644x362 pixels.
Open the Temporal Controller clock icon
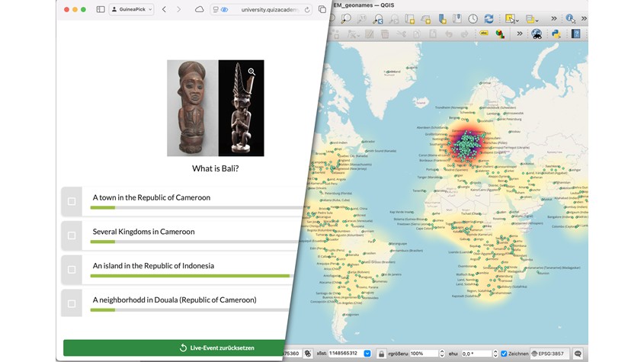coord(473,18)
